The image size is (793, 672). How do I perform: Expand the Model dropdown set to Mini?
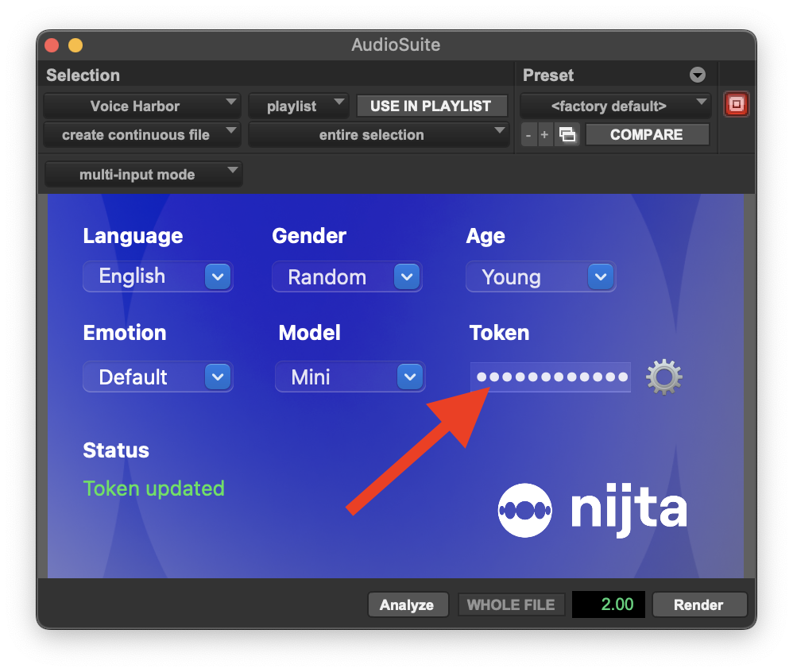[350, 377]
